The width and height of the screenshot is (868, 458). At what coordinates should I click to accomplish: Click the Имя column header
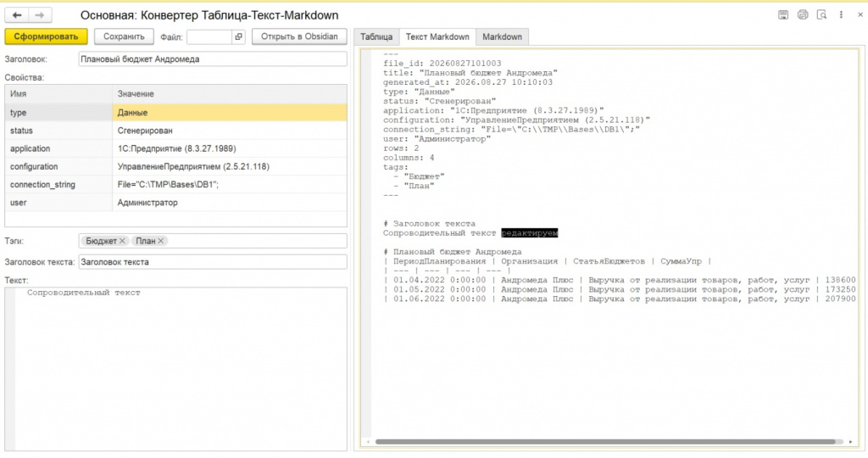(x=58, y=94)
